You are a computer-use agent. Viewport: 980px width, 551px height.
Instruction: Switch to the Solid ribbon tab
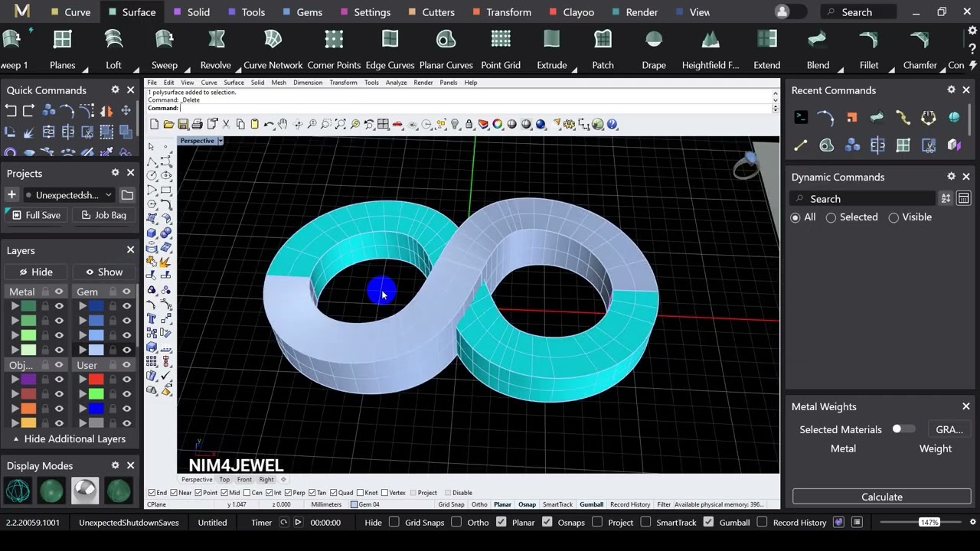191,11
